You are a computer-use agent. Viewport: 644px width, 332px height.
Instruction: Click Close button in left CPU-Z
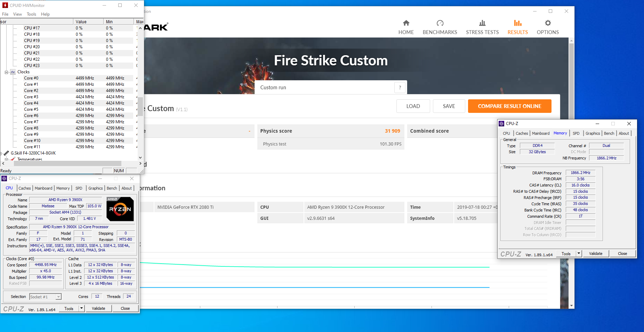click(x=125, y=308)
